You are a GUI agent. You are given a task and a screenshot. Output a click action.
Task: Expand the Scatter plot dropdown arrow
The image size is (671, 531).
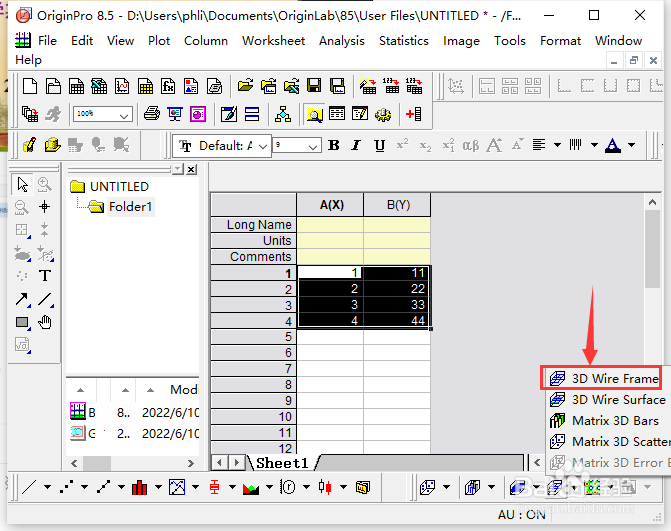tap(84, 487)
